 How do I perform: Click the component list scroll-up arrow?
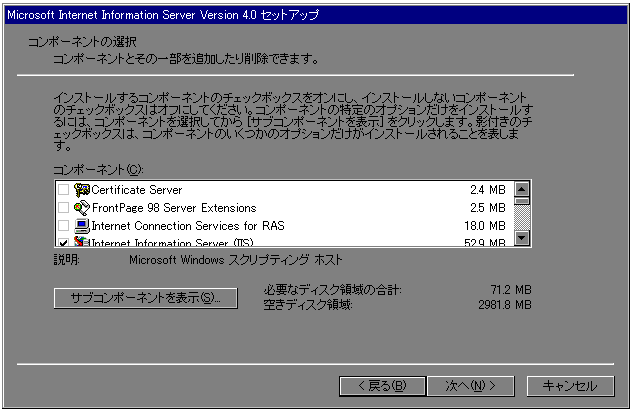point(522,189)
